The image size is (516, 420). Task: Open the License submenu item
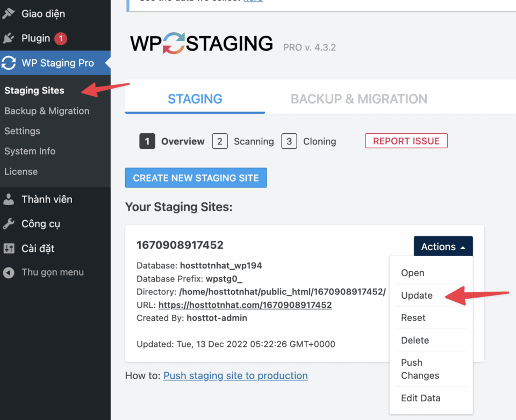pyautogui.click(x=21, y=172)
